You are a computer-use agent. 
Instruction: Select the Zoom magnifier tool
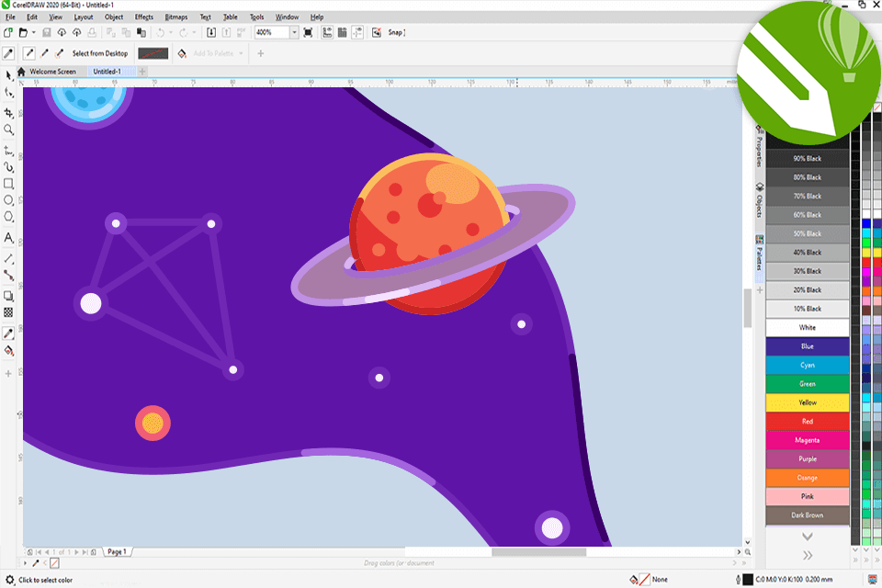8,130
